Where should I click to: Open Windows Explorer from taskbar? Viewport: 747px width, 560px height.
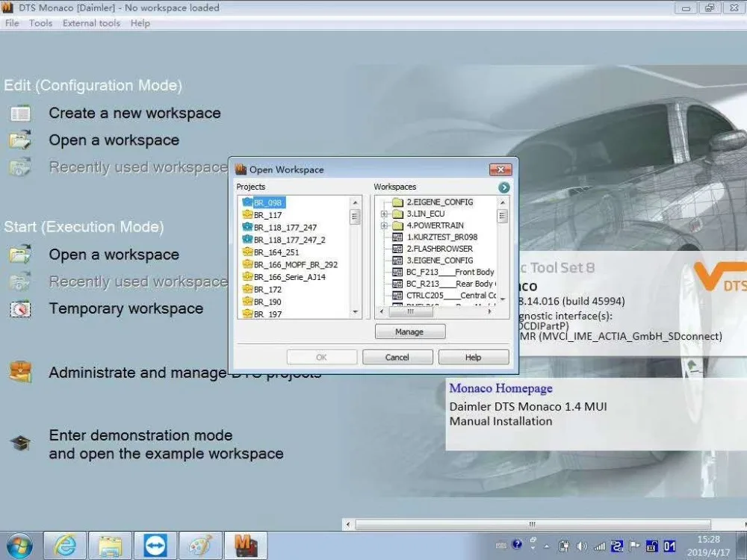[110, 546]
